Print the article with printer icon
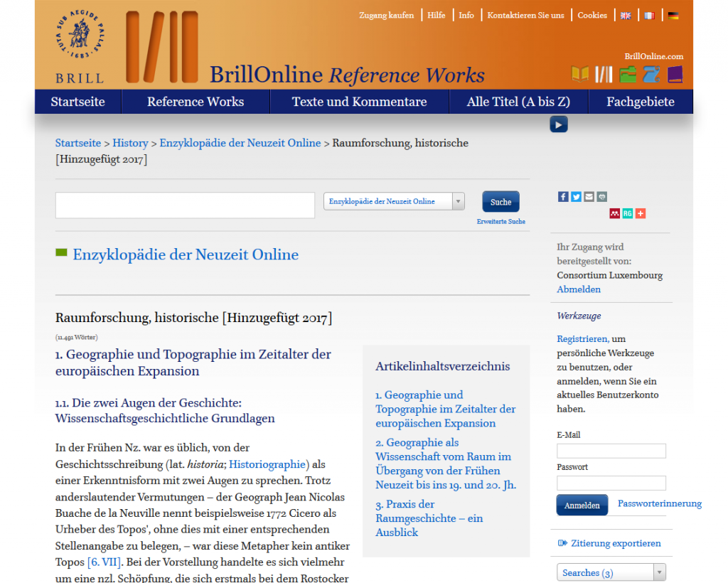This screenshot has width=728, height=583. pyautogui.click(x=602, y=197)
